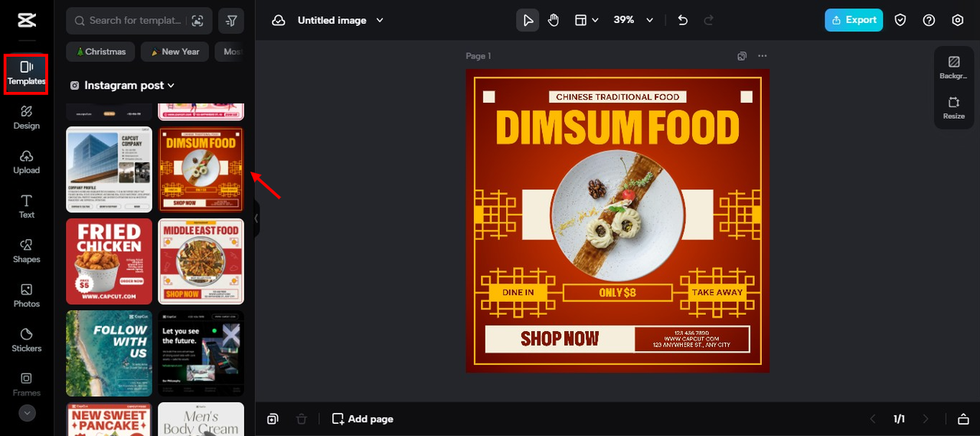This screenshot has height=436, width=980.
Task: Open the layout view options dropdown
Action: pos(586,21)
